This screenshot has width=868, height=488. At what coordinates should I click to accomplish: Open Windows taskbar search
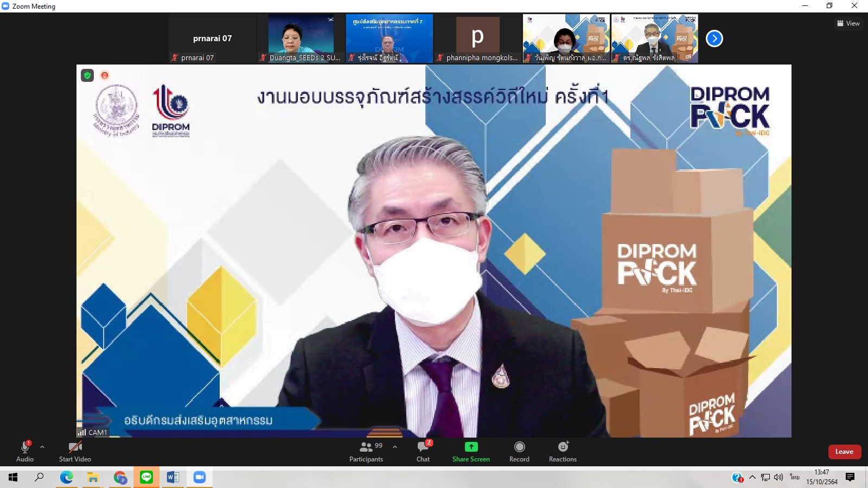point(39,477)
